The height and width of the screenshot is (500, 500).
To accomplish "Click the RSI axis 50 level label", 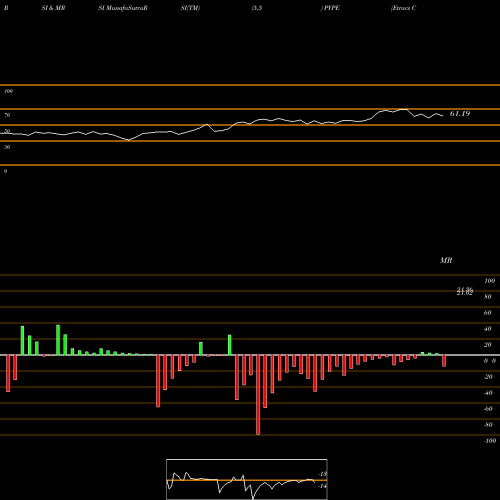I will click(7, 131).
